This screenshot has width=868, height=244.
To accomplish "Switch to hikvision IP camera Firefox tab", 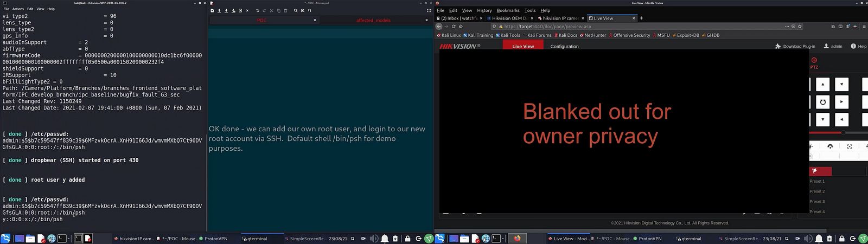I will (x=560, y=18).
